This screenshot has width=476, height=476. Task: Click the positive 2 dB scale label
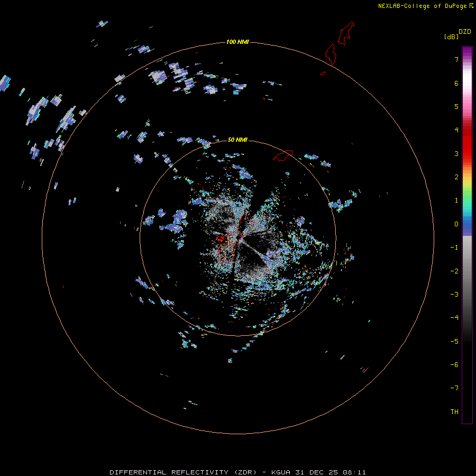[x=456, y=177]
